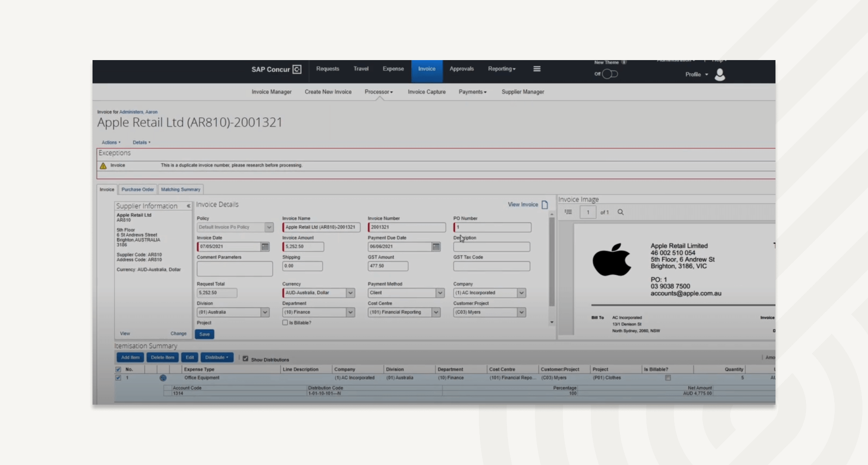Click the exception warning triangle icon

click(103, 165)
